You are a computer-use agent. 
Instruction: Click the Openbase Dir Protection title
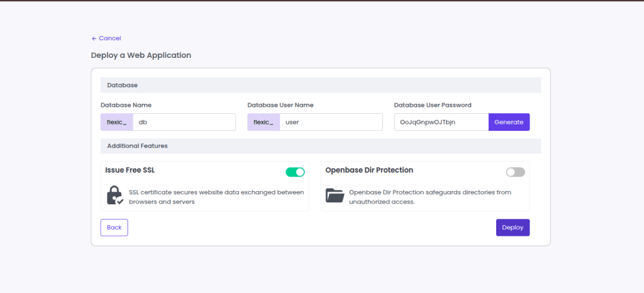click(369, 170)
